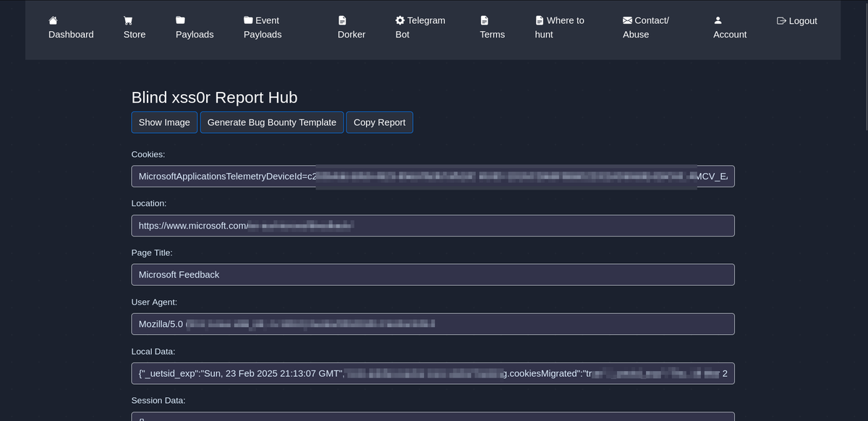
Task: Click the Copy Report button
Action: point(380,122)
